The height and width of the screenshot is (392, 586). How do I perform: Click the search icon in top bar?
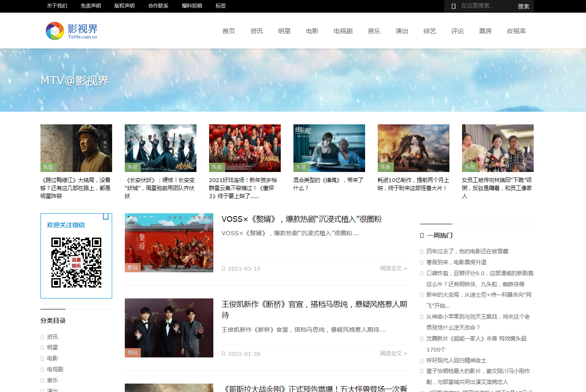pyautogui.click(x=454, y=6)
